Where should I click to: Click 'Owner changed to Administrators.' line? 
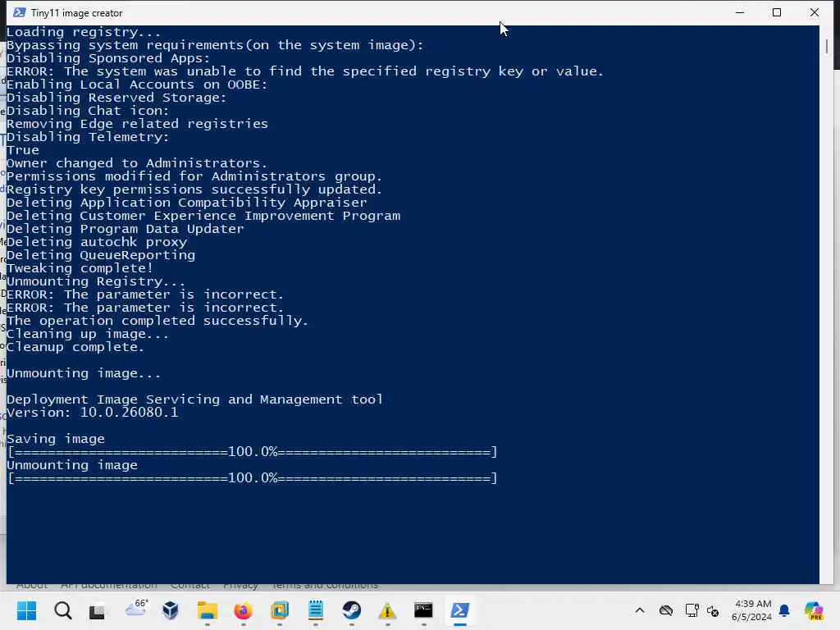[x=137, y=163]
